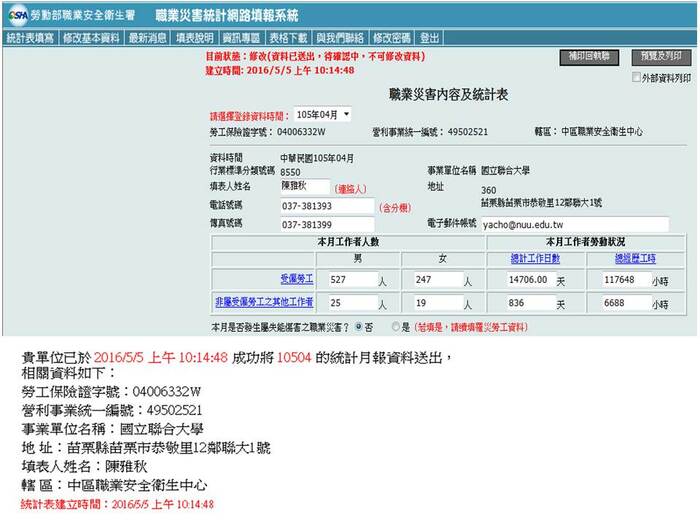The height and width of the screenshot is (525, 700).
Task: Click the postal code 360 text
Action: pos(488,190)
